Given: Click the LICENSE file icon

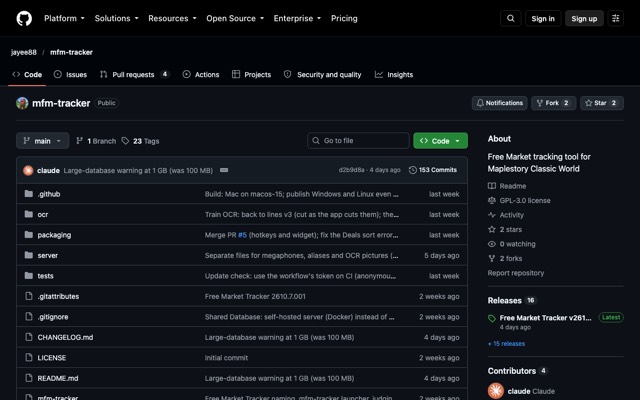Looking at the screenshot, I should pyautogui.click(x=29, y=357).
